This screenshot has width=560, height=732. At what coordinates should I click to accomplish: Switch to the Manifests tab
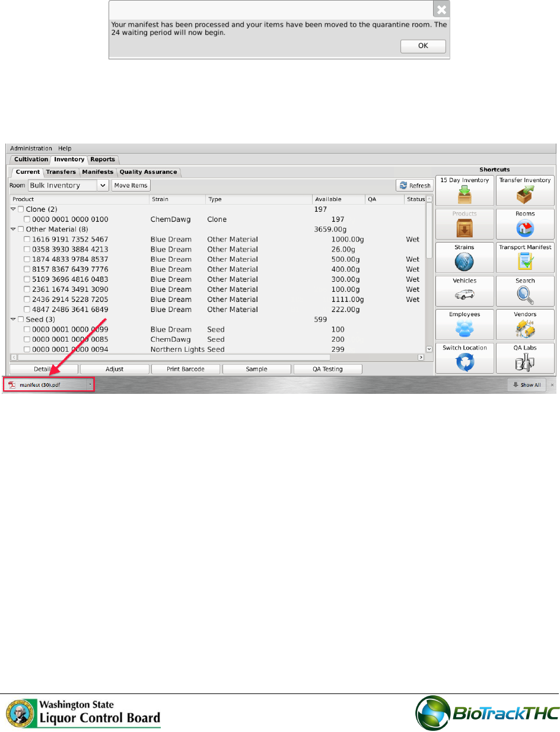click(x=98, y=172)
